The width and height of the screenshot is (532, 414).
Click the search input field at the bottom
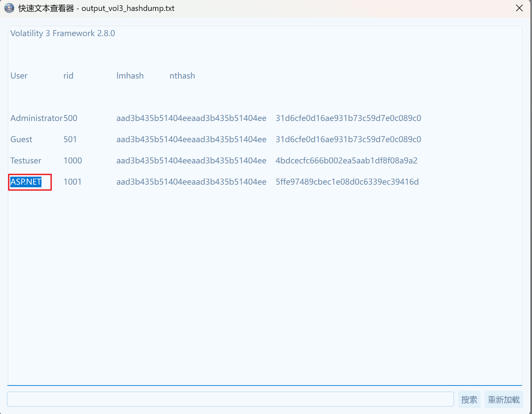click(x=230, y=399)
